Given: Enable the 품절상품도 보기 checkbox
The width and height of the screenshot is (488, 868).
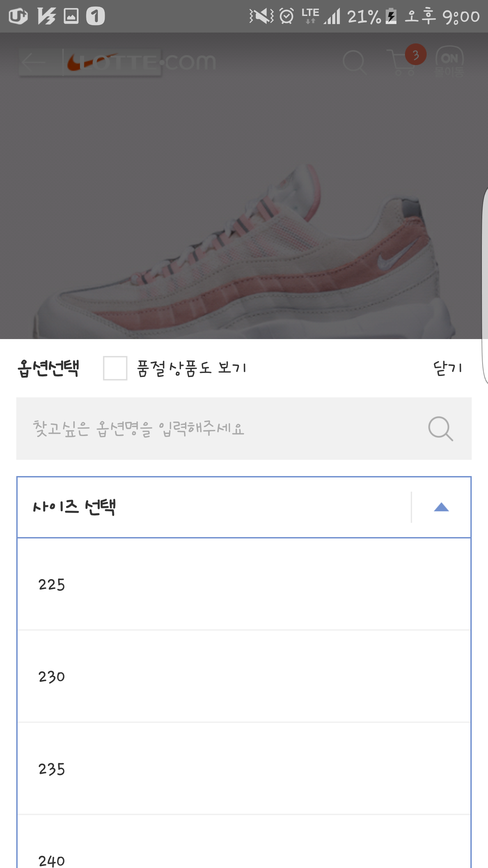Looking at the screenshot, I should (115, 368).
